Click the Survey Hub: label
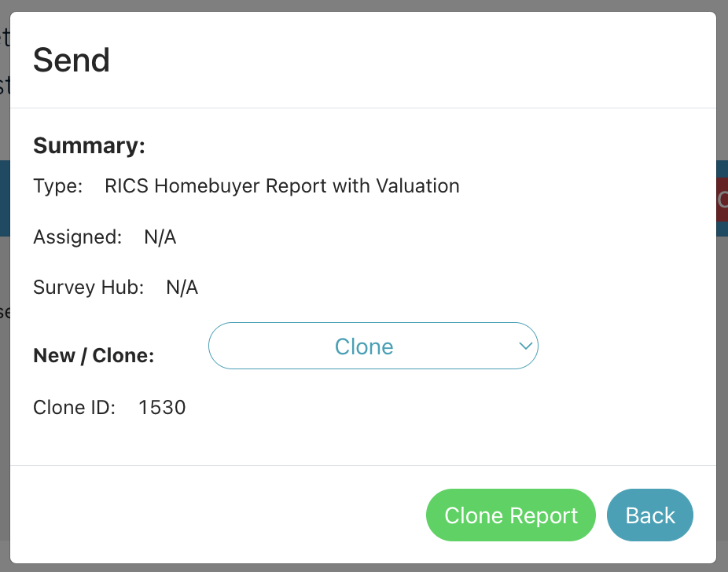The height and width of the screenshot is (572, 728). click(88, 288)
